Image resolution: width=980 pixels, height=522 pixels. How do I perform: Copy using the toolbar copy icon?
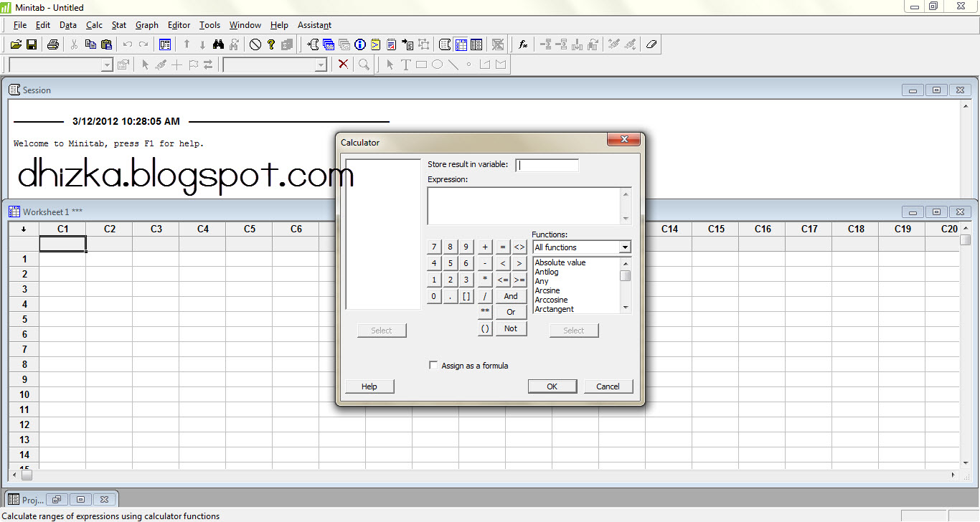point(90,44)
